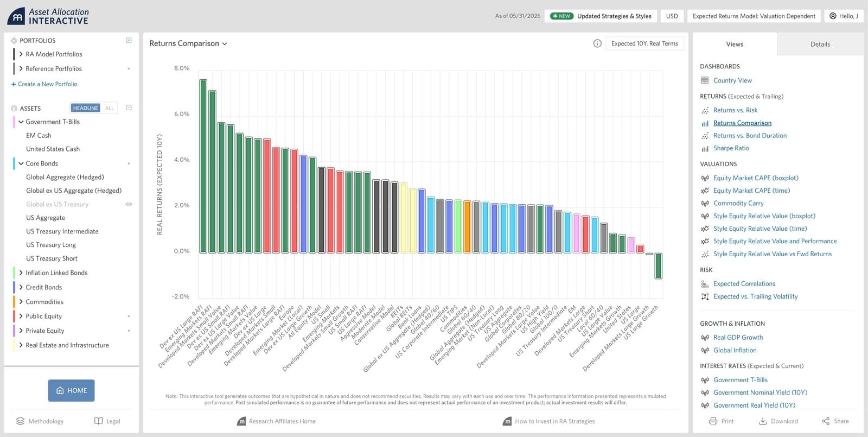Click the Equity Market CAPE (time) icon
Viewport: 868px width, 437px height.
pyautogui.click(x=705, y=191)
